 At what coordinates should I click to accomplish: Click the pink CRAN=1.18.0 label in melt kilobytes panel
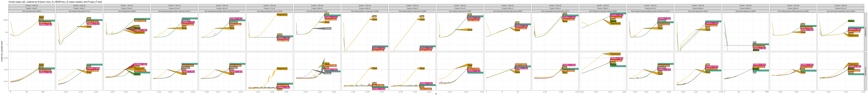[45, 24]
